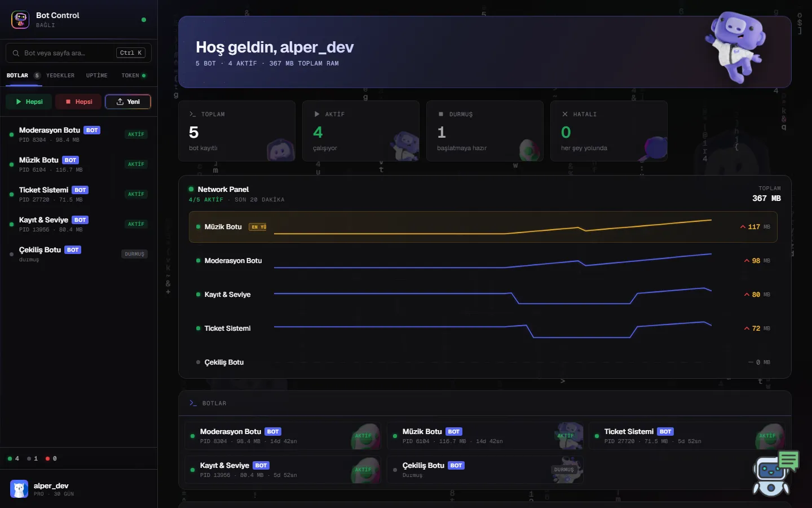
Task: Select Ticket Sistemi in the sidebar list
Action: [x=78, y=194]
